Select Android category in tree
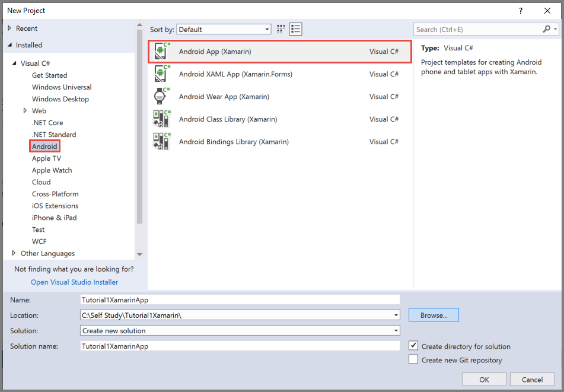Image resolution: width=564 pixels, height=392 pixels. (x=44, y=146)
